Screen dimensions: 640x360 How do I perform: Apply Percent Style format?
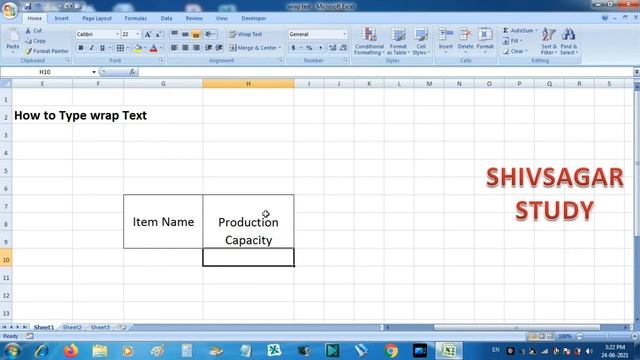[x=309, y=48]
